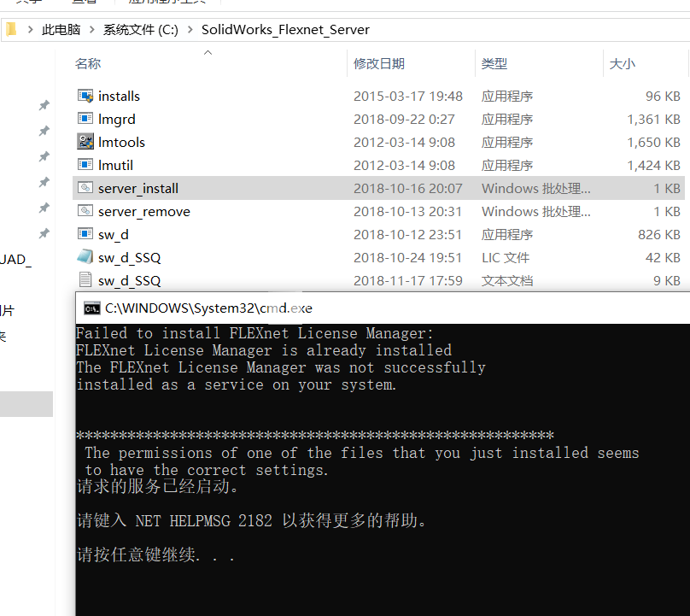The width and height of the screenshot is (690, 616).
Task: Click date 2015-03-17 19:48
Action: pyautogui.click(x=408, y=96)
